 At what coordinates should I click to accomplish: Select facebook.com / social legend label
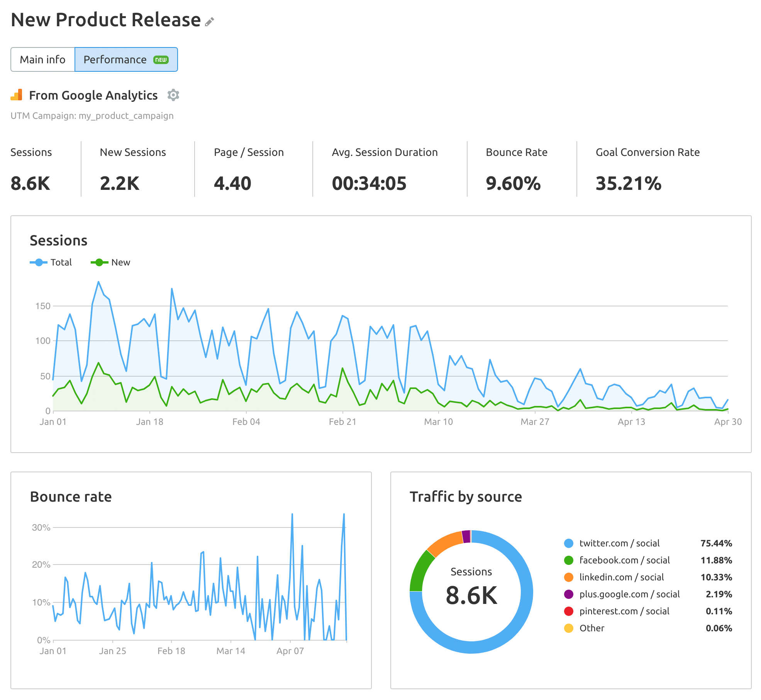pos(624,560)
